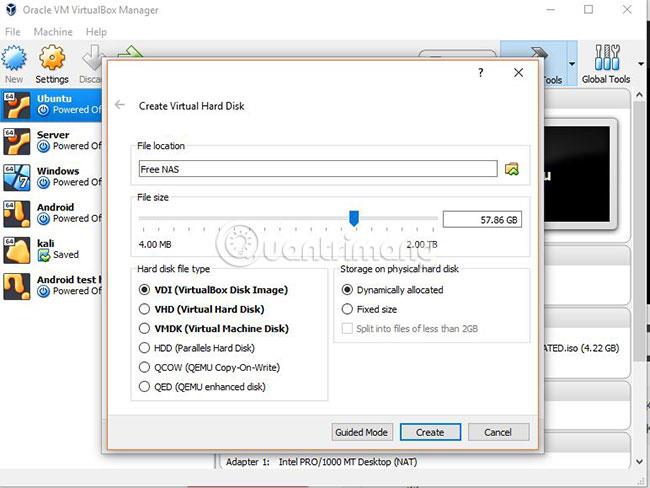The width and height of the screenshot is (650, 488).
Task: Open the Machine menu
Action: click(53, 32)
